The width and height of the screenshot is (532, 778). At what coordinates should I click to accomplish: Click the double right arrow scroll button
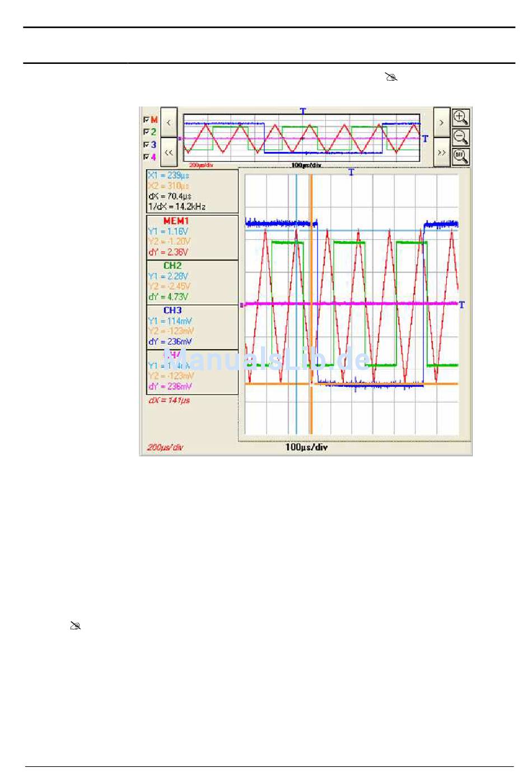tap(441, 152)
